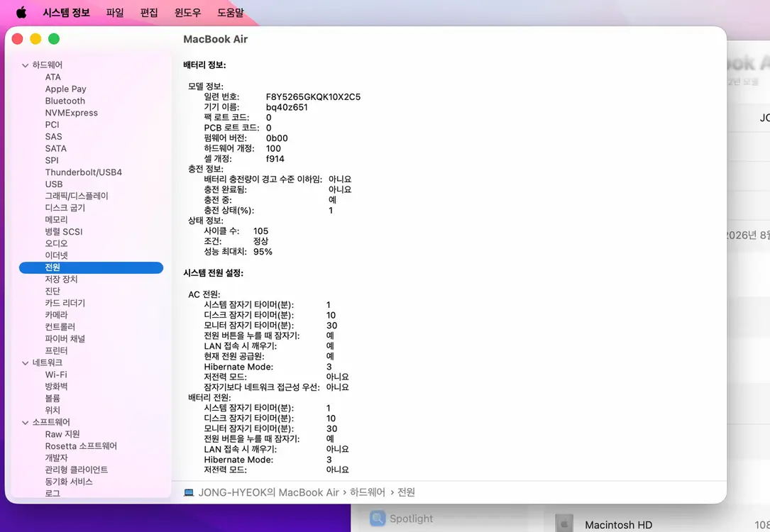Select Bluetooth in the sidebar

pos(65,101)
